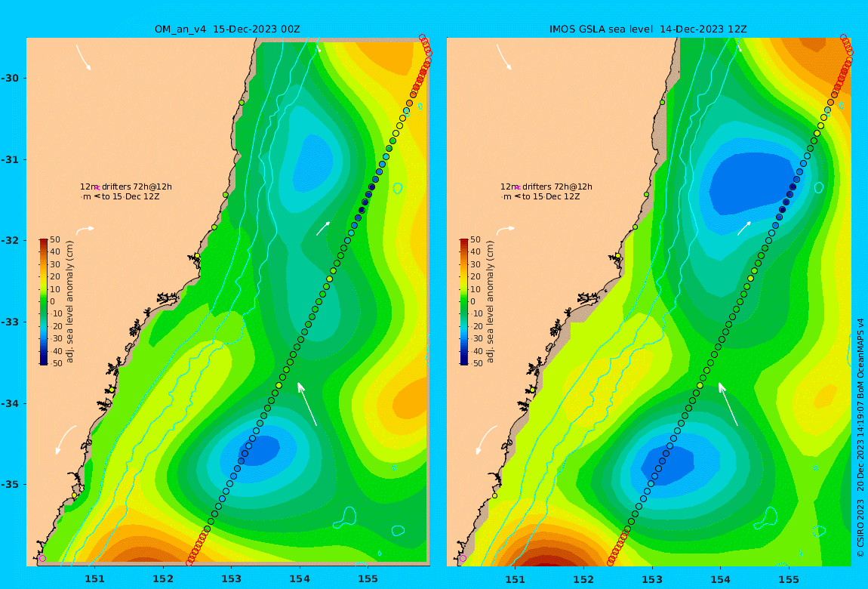Click the magenta drifter star in the right map legend

pyautogui.click(x=518, y=188)
